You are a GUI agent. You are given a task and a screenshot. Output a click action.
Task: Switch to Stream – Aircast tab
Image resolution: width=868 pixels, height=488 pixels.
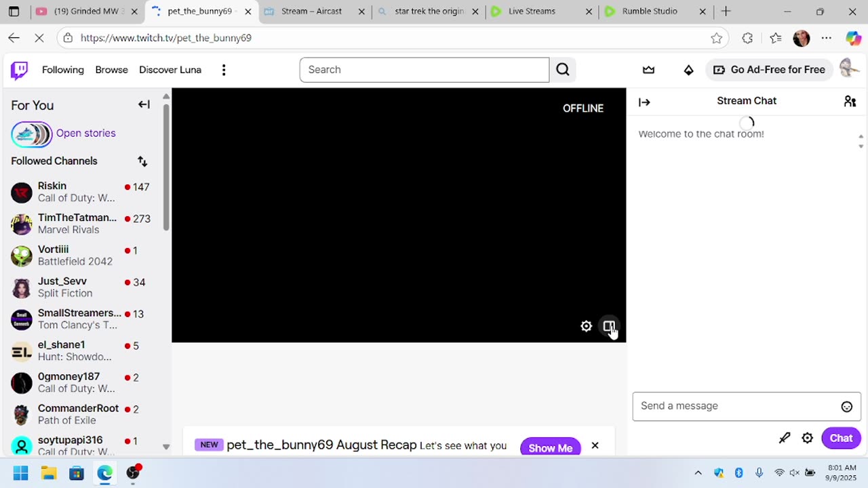(315, 12)
